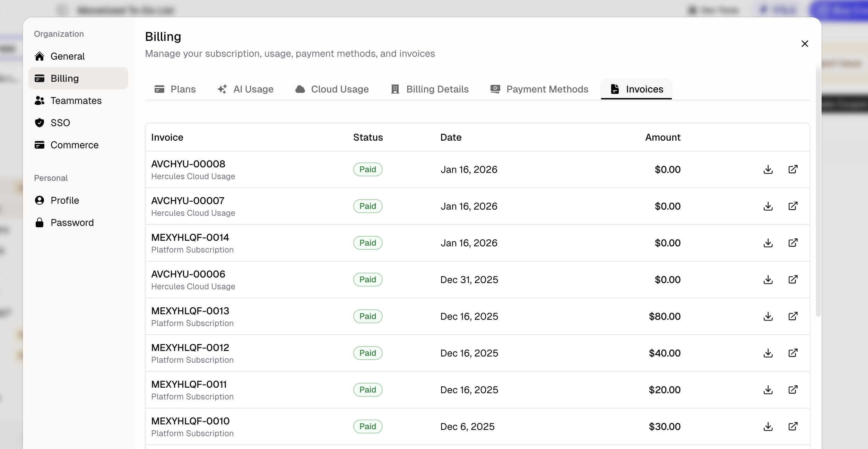
Task: Download invoice AVCHYU-00008
Action: coord(768,169)
